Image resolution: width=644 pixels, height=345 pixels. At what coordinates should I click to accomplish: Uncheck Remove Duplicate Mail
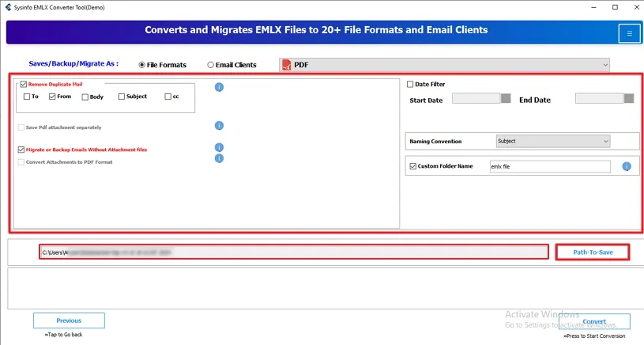[24, 85]
